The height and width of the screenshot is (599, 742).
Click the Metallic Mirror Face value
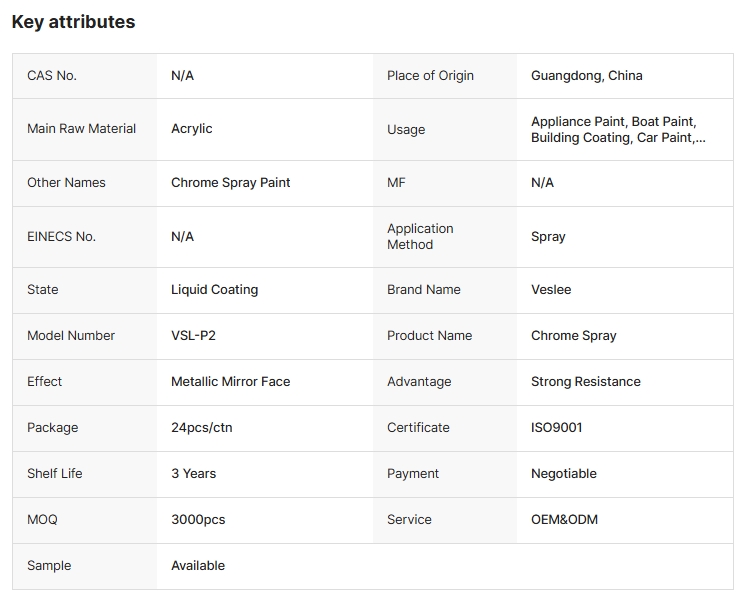pyautogui.click(x=230, y=382)
